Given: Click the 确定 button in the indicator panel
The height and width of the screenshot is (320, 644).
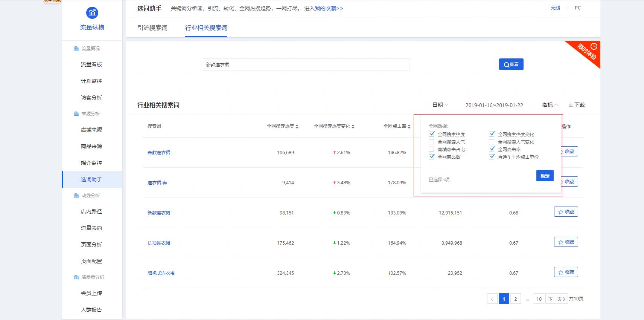Looking at the screenshot, I should [x=545, y=176].
